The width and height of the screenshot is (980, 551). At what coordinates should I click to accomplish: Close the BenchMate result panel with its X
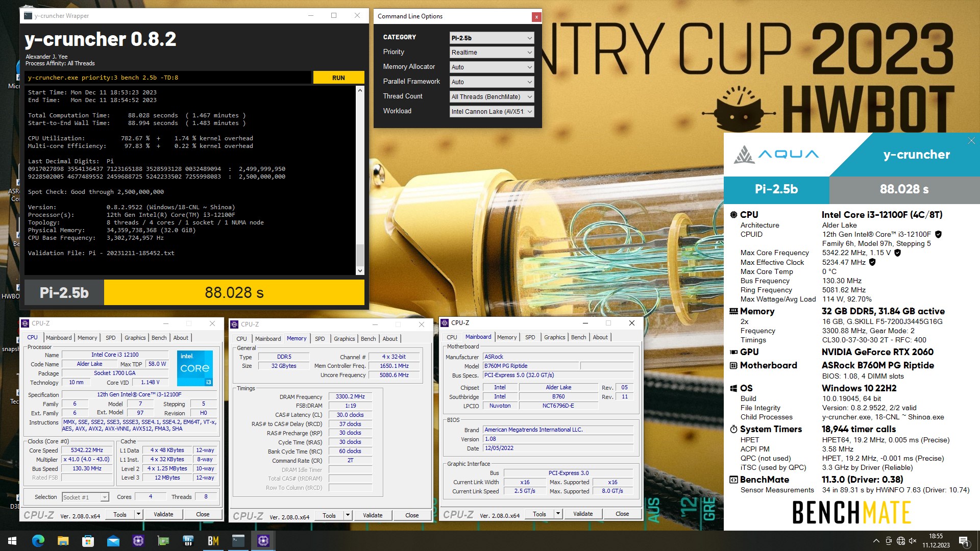[971, 141]
